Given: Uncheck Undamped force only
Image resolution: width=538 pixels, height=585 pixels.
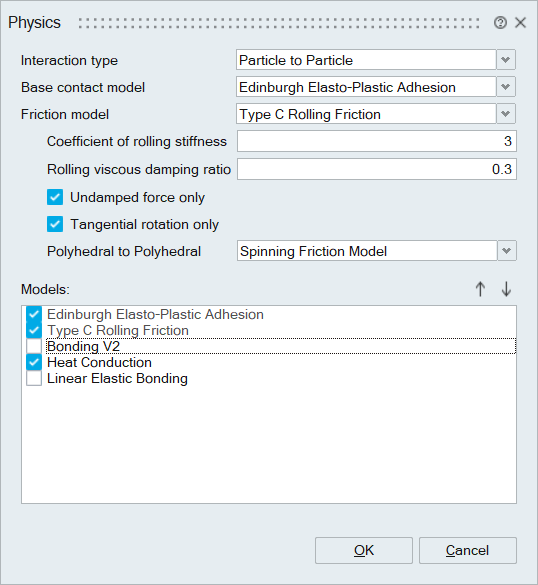Looking at the screenshot, I should coord(55,197).
